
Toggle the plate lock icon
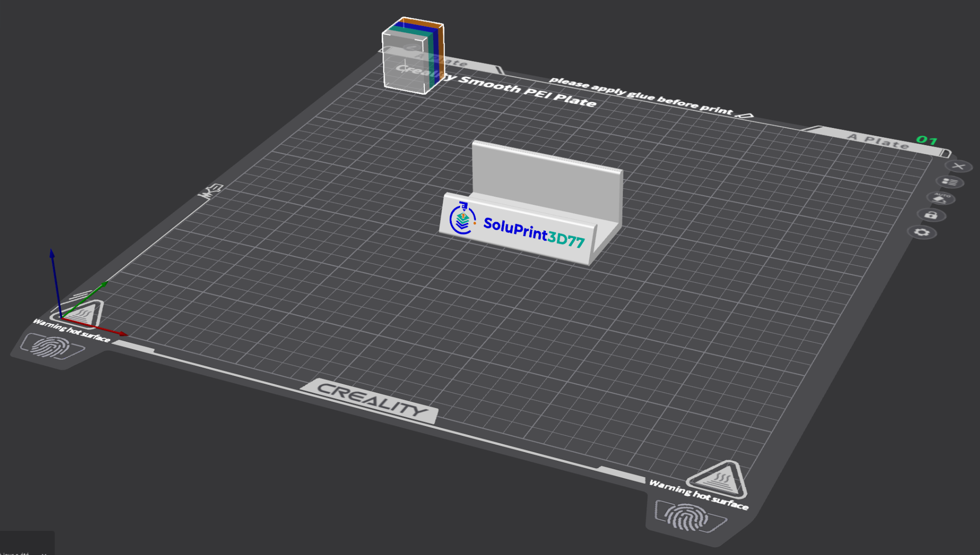click(931, 215)
